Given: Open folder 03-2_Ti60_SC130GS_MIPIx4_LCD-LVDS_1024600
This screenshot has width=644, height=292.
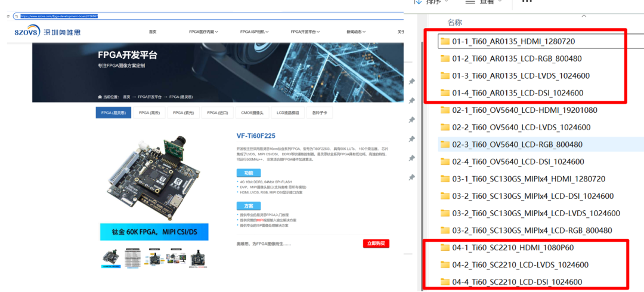Looking at the screenshot, I should pos(530,213).
